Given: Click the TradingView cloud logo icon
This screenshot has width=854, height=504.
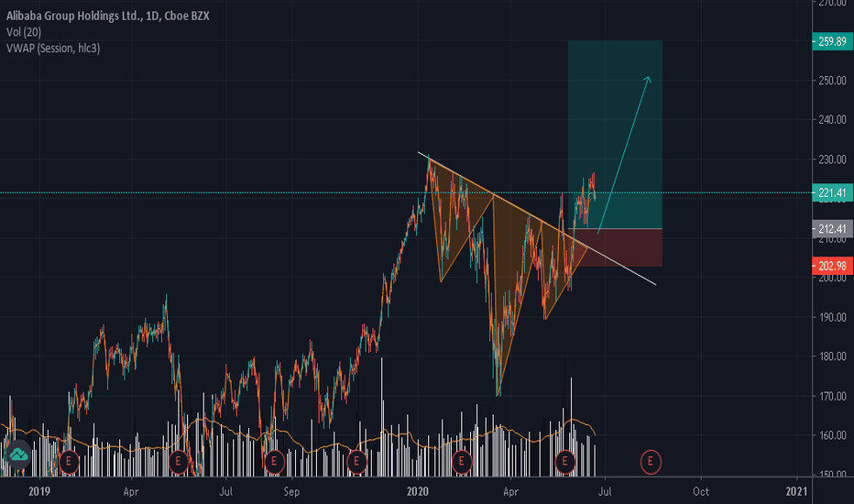Looking at the screenshot, I should pos(17,454).
